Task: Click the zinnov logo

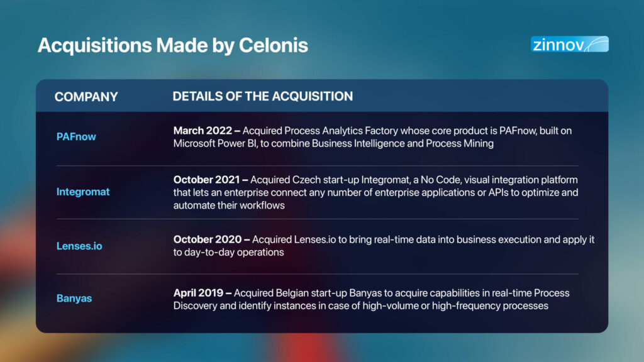Action: click(x=569, y=44)
